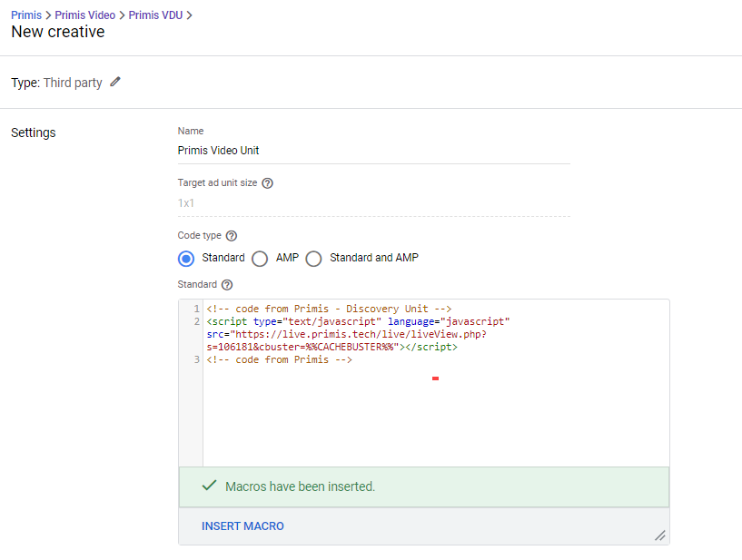Select the Standard code type radio
The height and width of the screenshot is (560, 742).
(186, 259)
